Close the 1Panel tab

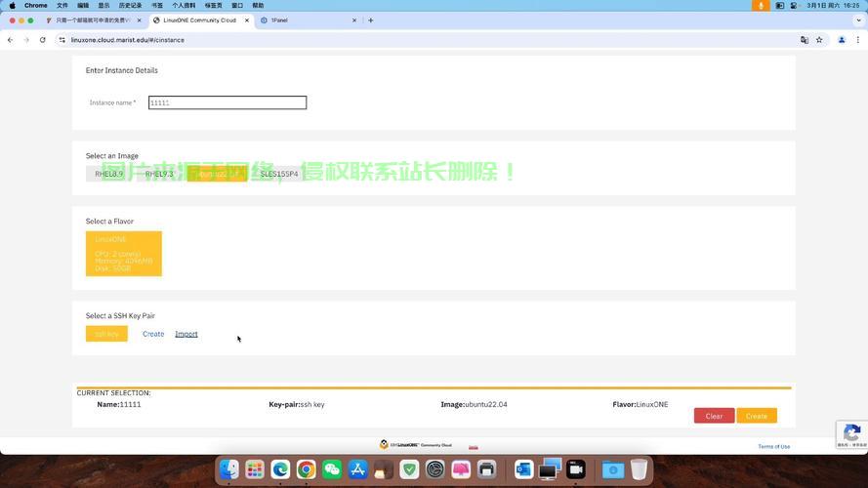coord(354,20)
